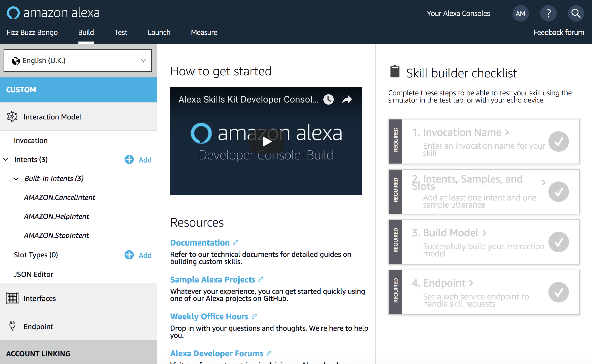Open the 3. Build Model checklist card
The image size is (592, 364).
pos(484,242)
